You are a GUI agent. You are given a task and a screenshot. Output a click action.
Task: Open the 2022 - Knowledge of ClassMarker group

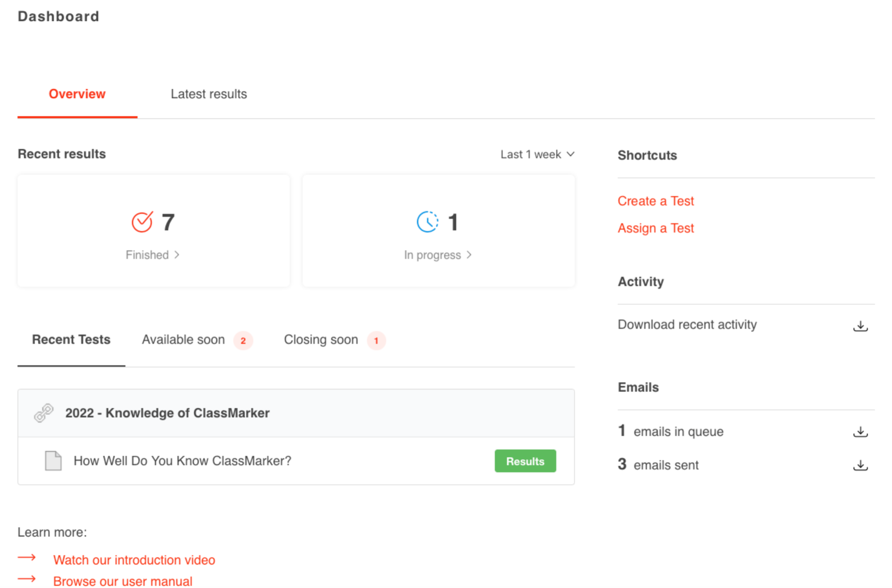[167, 413]
